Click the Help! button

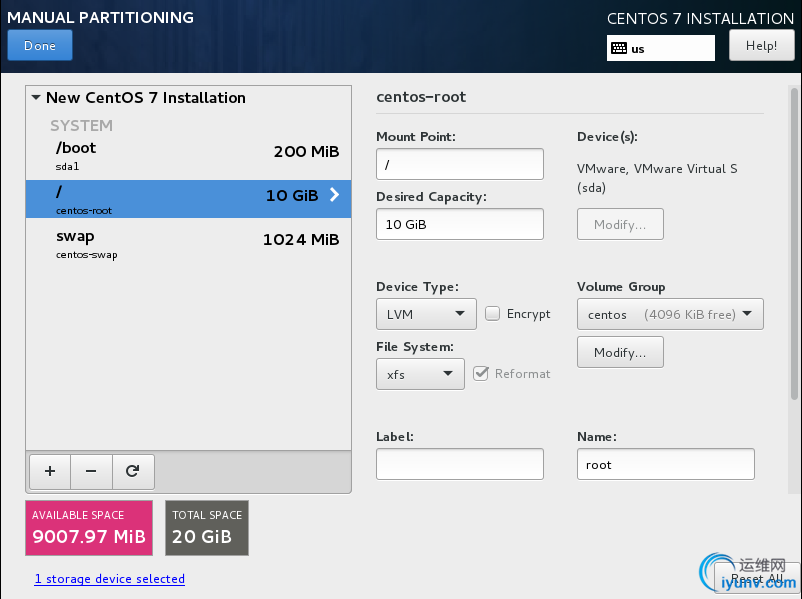click(761, 46)
